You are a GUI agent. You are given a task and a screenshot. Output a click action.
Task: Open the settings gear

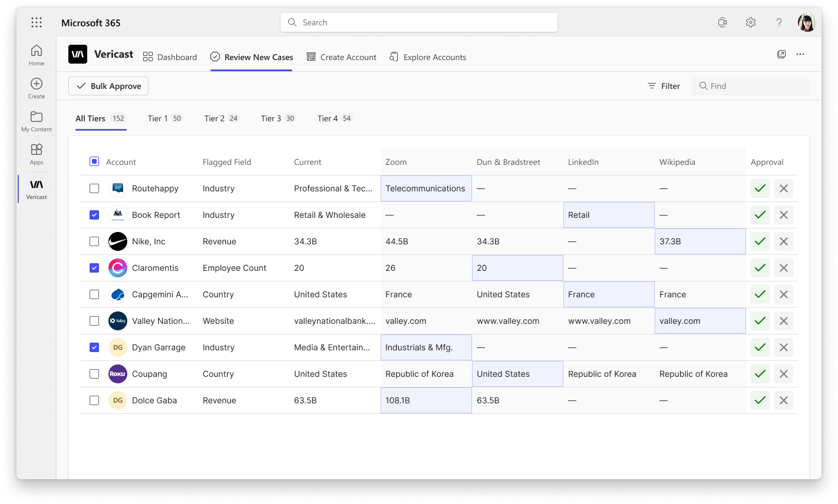coord(750,22)
